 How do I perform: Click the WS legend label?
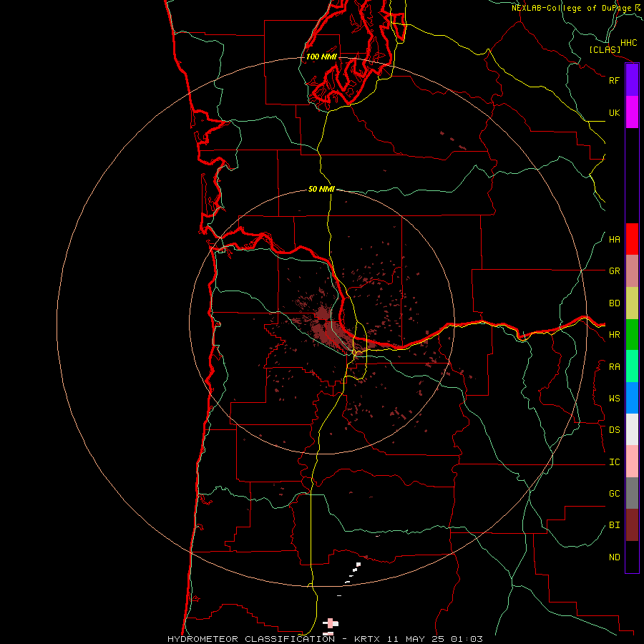[614, 399]
